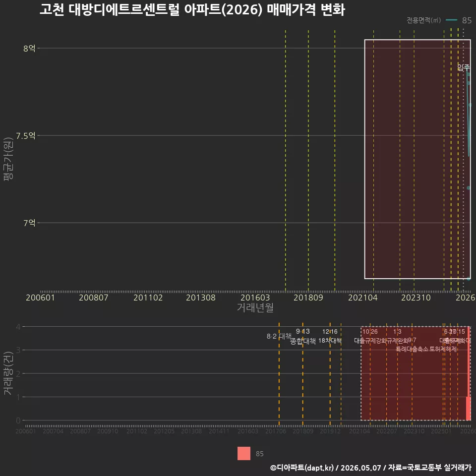This screenshot has height=476, width=476.
Task: Click the teal line swatch in the top legend
Action: tap(451, 20)
